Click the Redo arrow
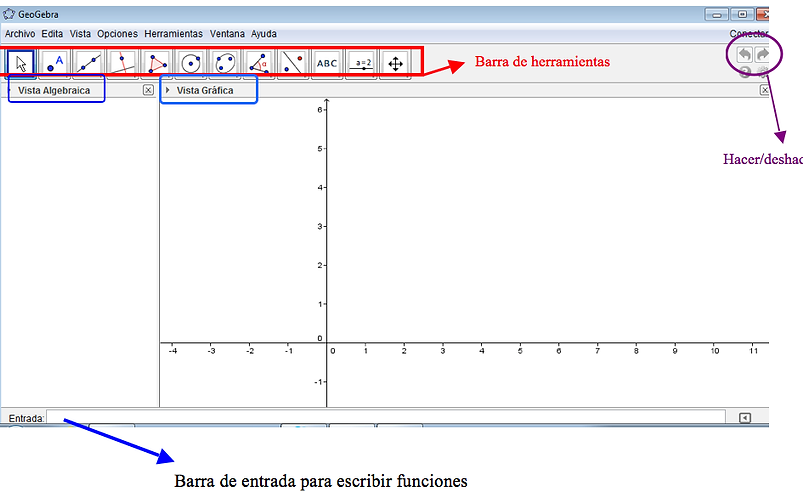This screenshot has width=803, height=503. tap(763, 54)
